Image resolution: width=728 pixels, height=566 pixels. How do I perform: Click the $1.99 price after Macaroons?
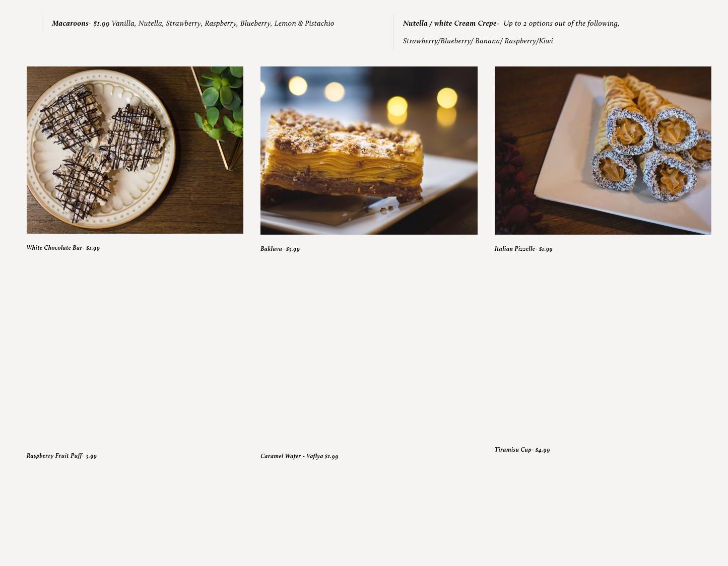pyautogui.click(x=101, y=23)
